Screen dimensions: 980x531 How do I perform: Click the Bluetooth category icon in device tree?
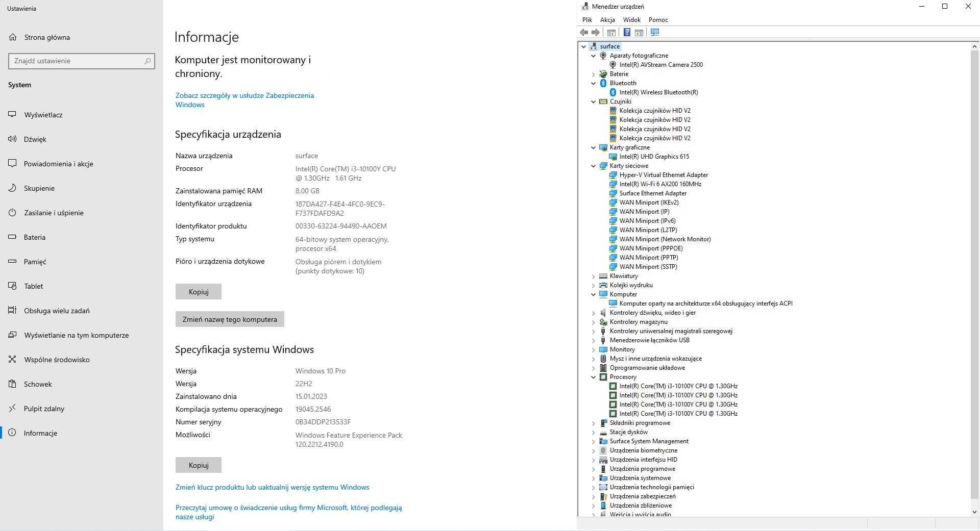603,83
